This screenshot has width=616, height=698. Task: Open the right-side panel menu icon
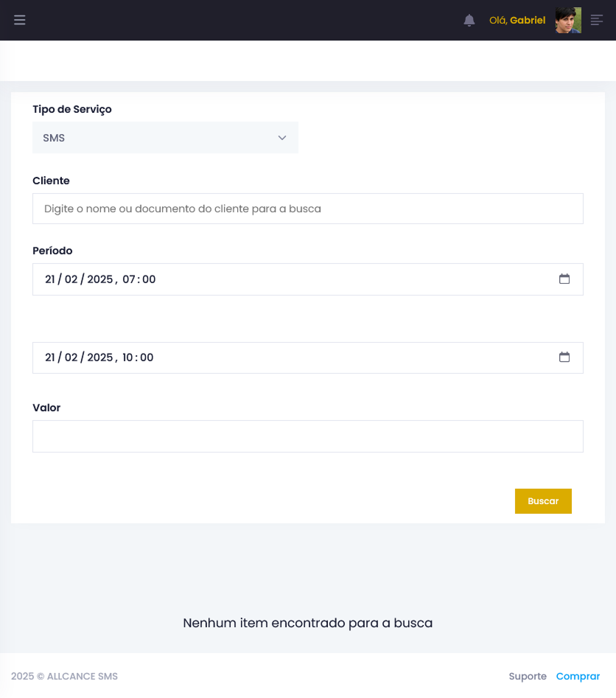point(596,20)
